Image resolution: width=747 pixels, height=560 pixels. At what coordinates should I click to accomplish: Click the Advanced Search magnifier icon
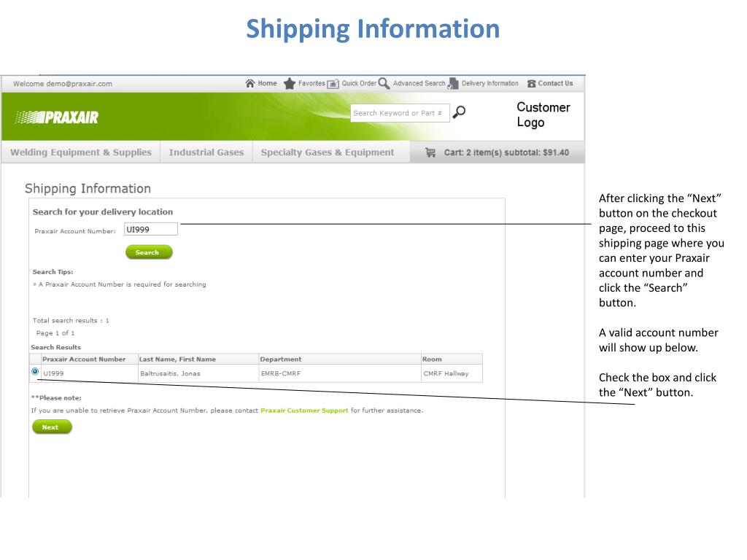pos(384,83)
